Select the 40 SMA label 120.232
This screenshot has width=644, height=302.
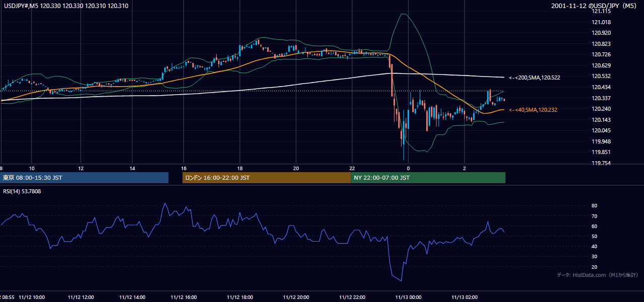(533, 110)
